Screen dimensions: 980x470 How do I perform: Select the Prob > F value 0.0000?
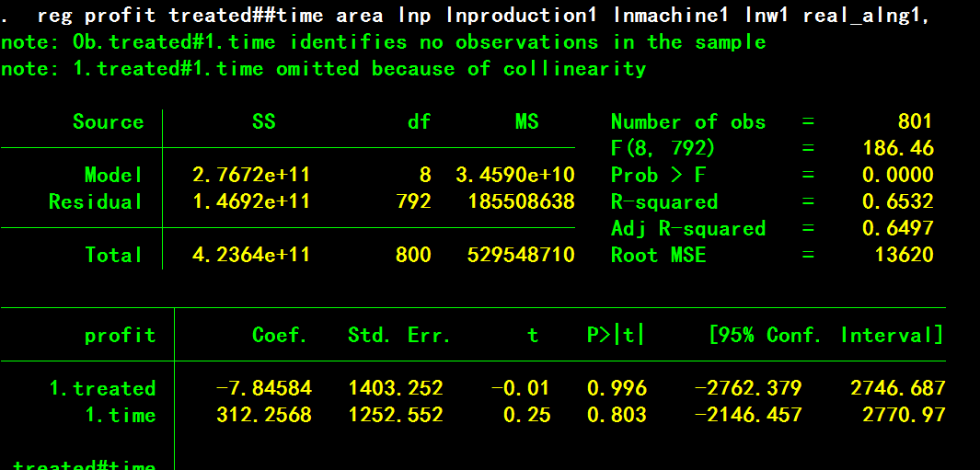[898, 175]
